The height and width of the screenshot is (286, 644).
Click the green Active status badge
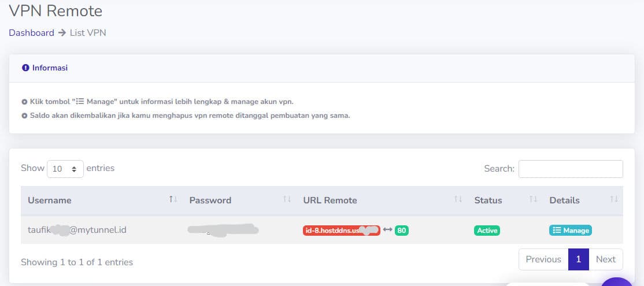487,231
